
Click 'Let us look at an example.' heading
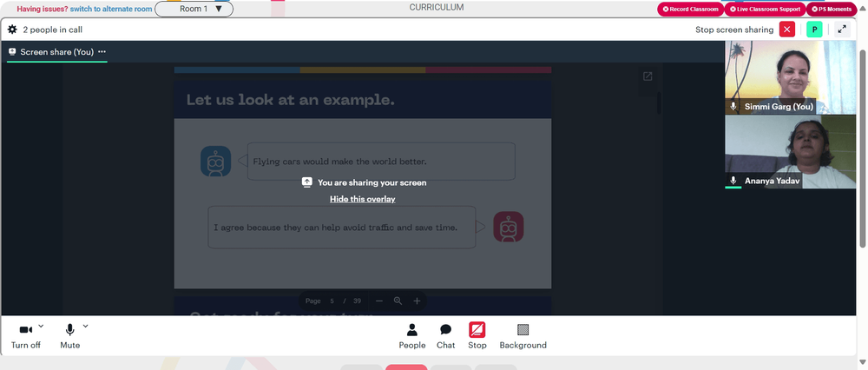[x=291, y=100]
